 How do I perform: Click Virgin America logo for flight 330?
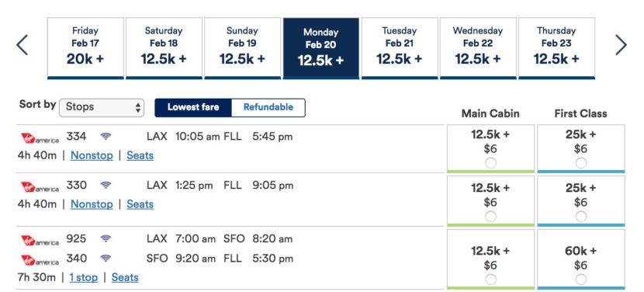coord(40,187)
